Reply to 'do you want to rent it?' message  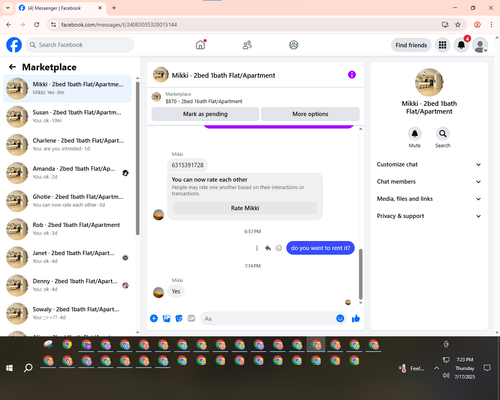coord(268,248)
